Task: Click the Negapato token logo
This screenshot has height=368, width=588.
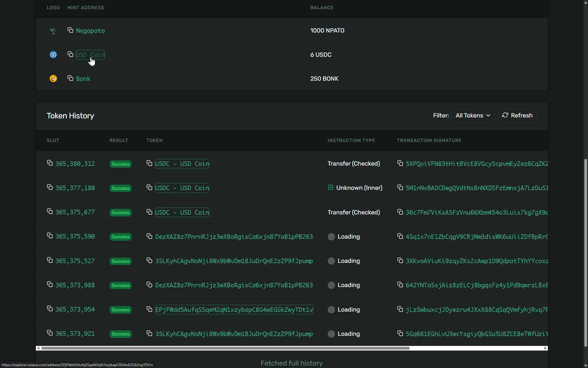Action: [53, 31]
